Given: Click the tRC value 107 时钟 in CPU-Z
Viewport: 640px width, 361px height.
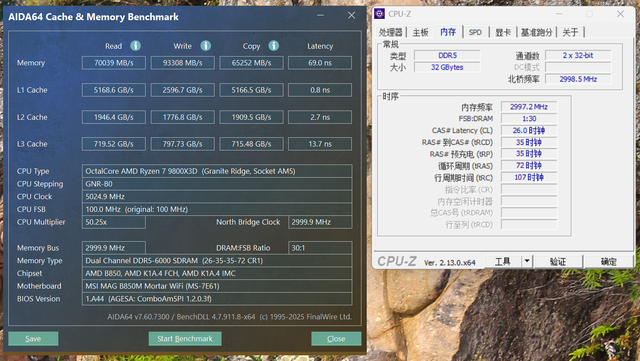Looking at the screenshot, I should [x=529, y=177].
